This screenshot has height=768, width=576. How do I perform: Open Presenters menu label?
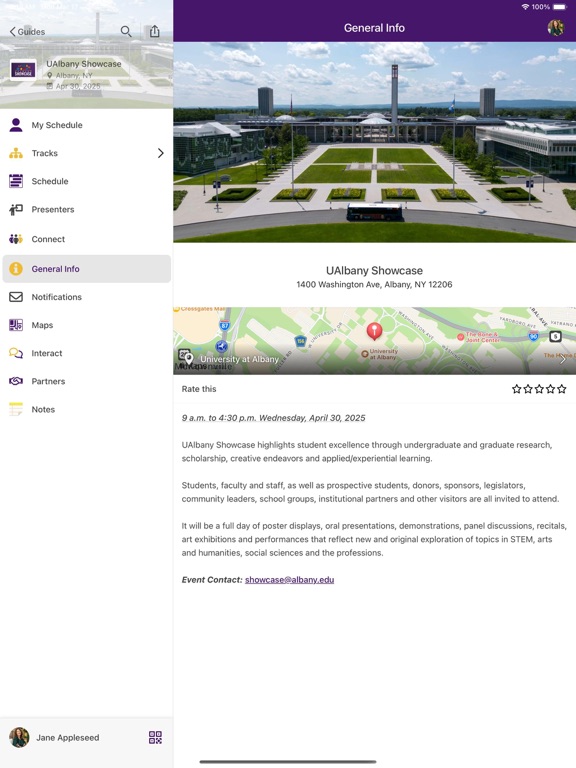[x=53, y=210]
